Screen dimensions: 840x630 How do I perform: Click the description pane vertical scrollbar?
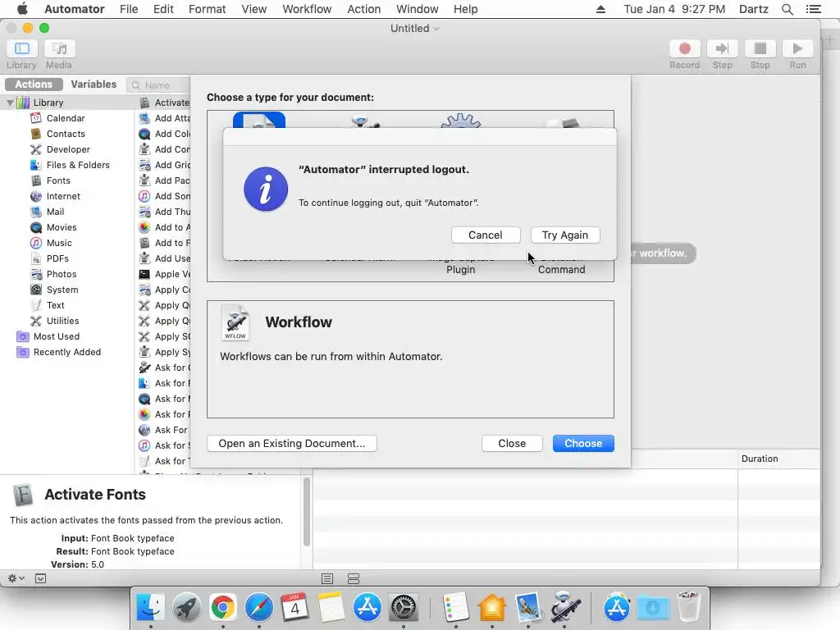click(307, 512)
